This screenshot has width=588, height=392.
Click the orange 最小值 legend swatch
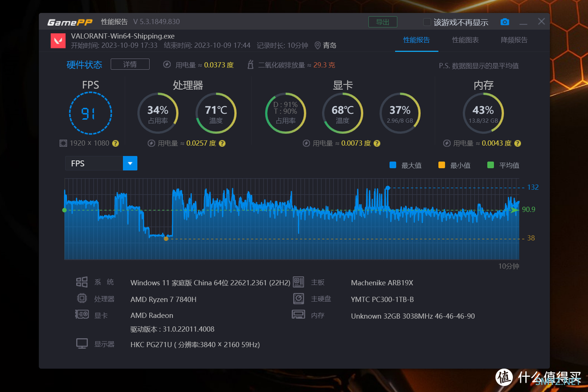point(442,165)
